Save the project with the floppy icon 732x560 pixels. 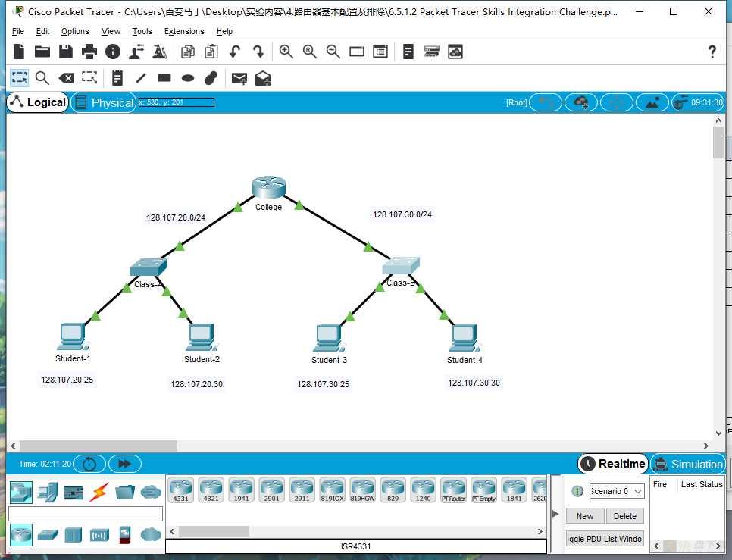click(66, 52)
